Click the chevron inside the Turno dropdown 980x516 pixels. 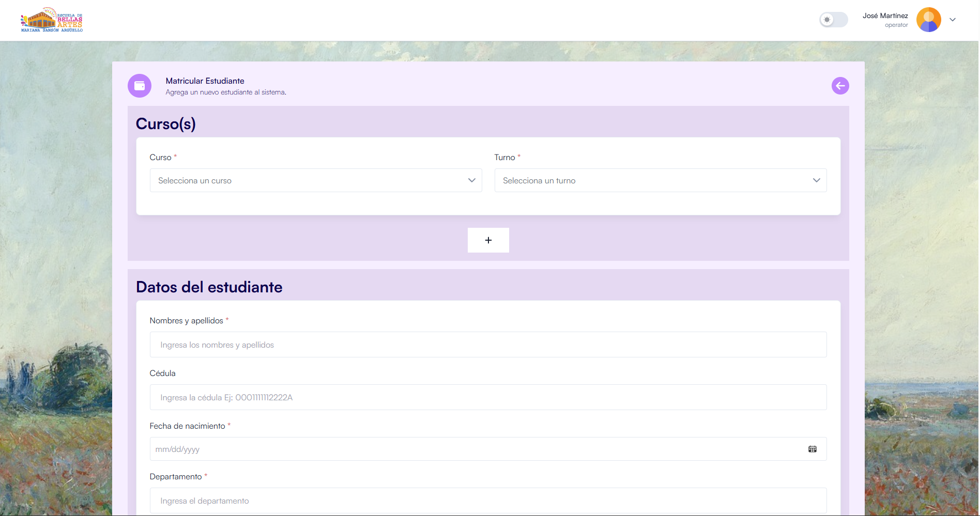tap(816, 180)
